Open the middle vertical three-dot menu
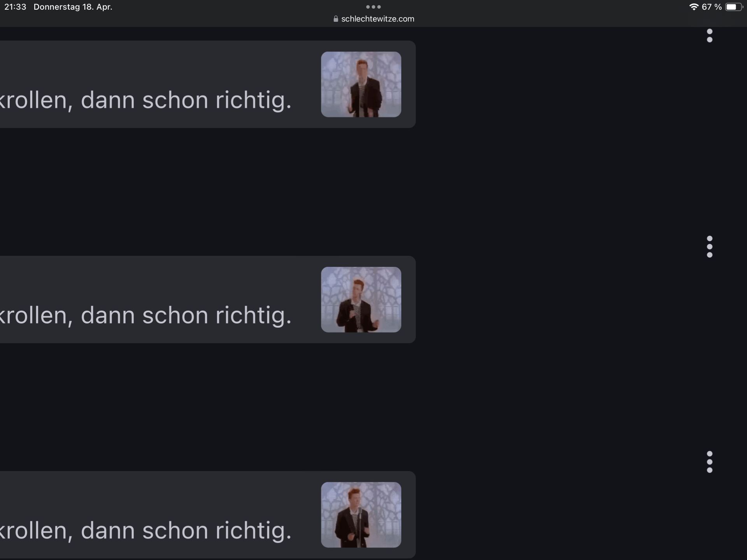 click(x=710, y=247)
